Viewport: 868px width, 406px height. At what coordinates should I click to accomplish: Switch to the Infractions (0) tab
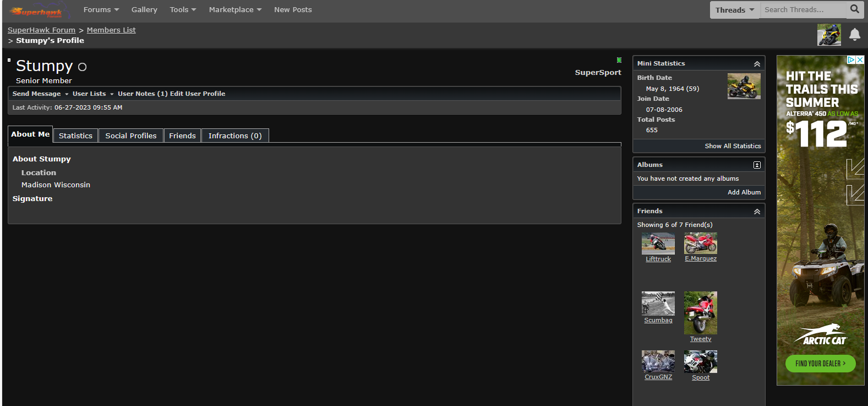click(x=235, y=136)
